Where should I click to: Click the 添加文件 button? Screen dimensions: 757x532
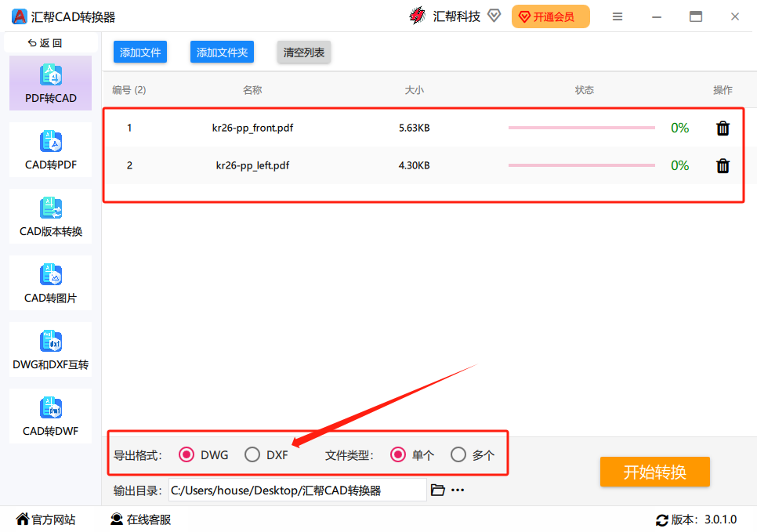coord(140,52)
